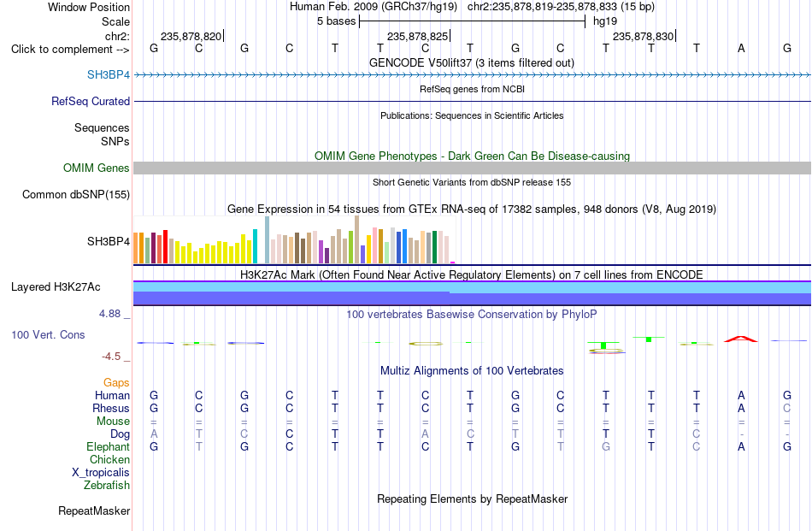Open the GTEx tissue expression bar chart
812x531 pixels.
point(294,240)
